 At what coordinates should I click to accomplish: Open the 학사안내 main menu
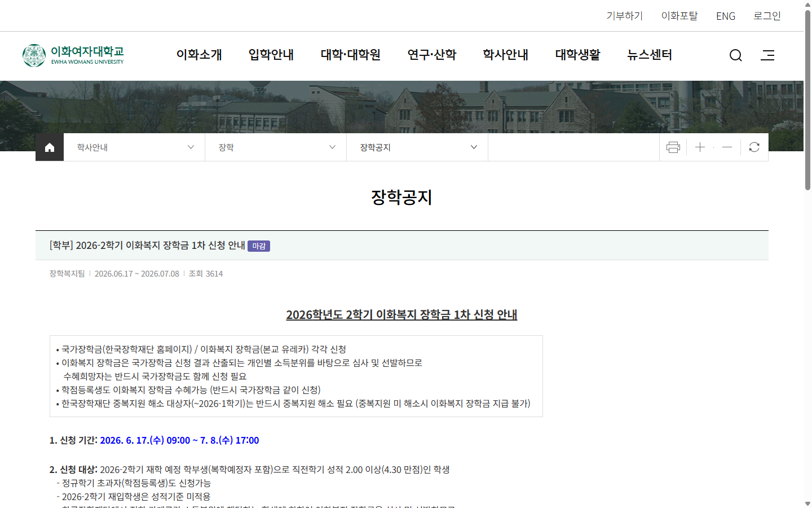506,55
